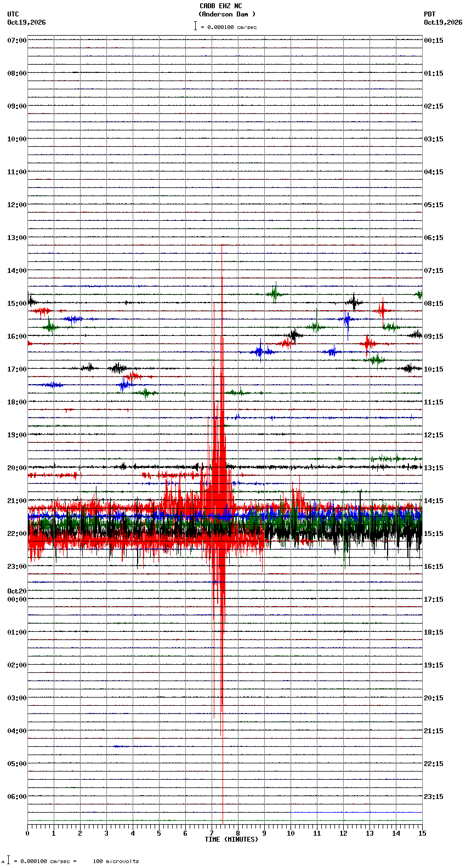Click the 20:00 UTC row label
Image resolution: width=466 pixels, height=868 pixels.
point(17,468)
